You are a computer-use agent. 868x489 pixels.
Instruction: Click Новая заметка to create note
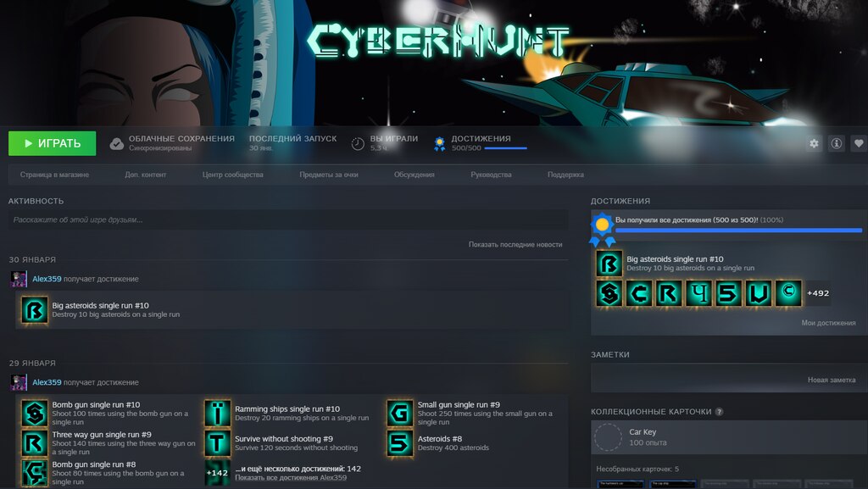(832, 380)
